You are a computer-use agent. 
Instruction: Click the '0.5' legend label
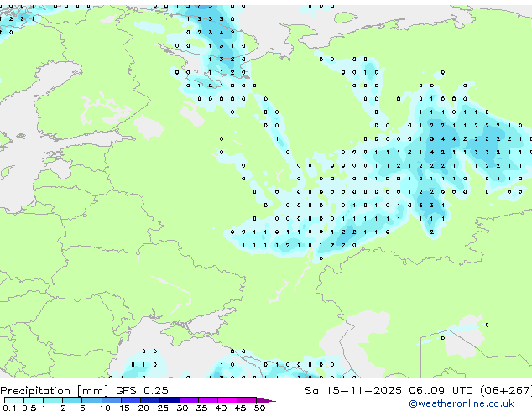click(29, 408)
